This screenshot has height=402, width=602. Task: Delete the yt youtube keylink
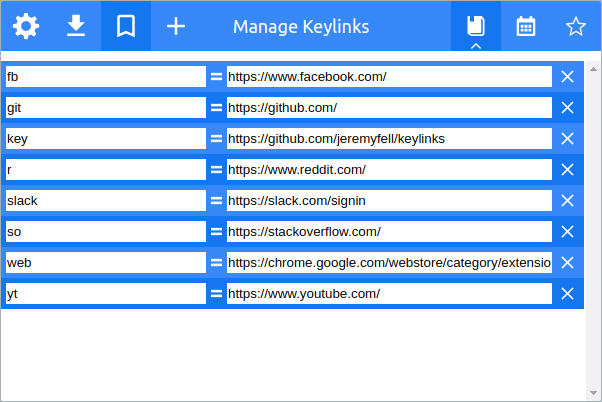(567, 294)
